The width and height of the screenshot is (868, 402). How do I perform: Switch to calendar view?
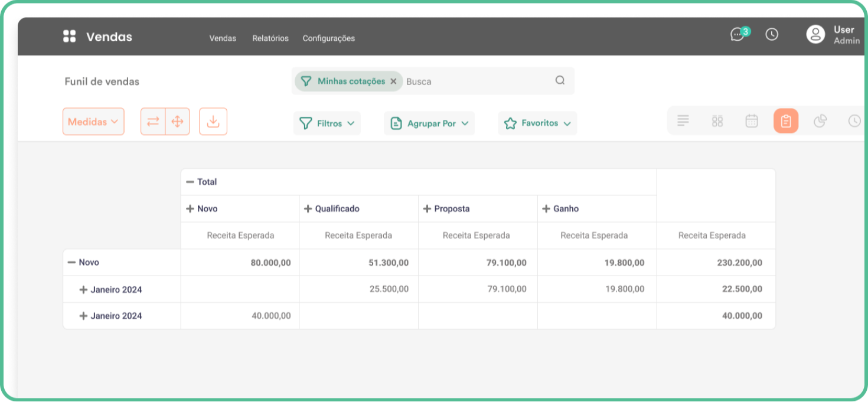point(752,121)
